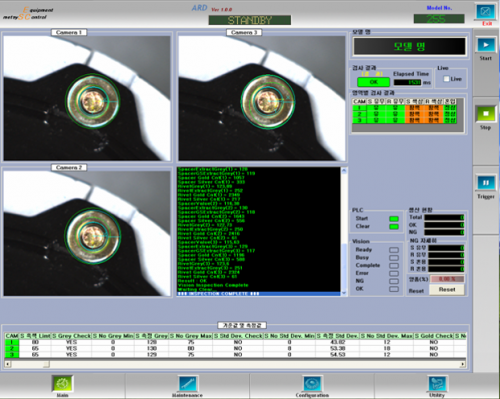The height and width of the screenshot is (399, 500).
Task: Click the log window scroll down arrow
Action: (x=344, y=293)
